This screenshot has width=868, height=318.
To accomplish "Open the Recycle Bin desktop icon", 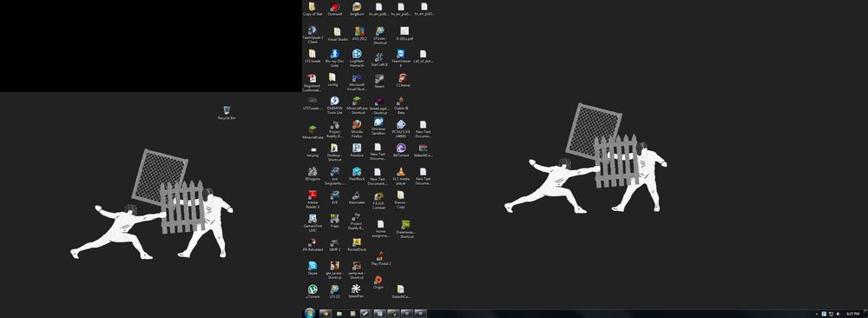I will (227, 112).
